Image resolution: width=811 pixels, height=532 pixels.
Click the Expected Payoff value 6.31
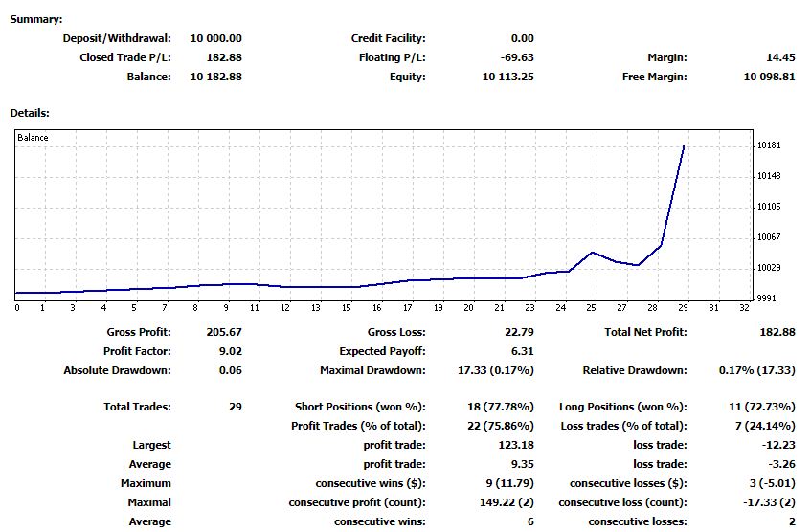(x=522, y=351)
